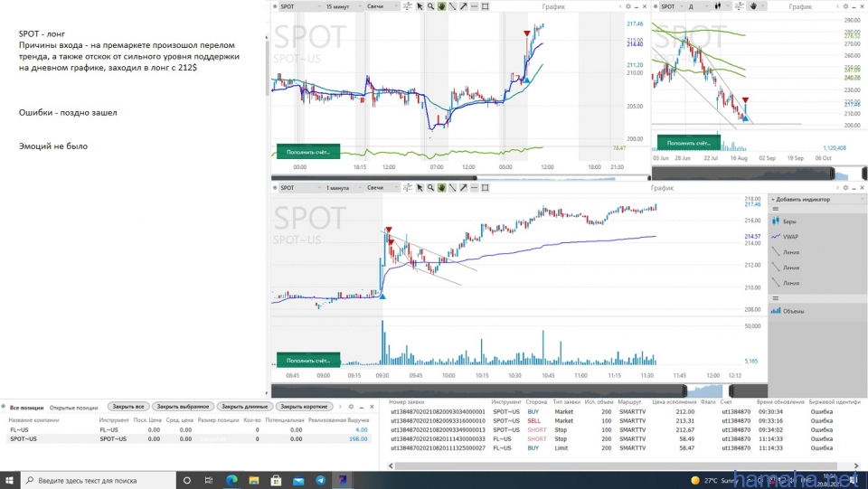Activate the magnifier tool in 1-minute chart
Viewport: 868px width, 489px height.
[430, 188]
